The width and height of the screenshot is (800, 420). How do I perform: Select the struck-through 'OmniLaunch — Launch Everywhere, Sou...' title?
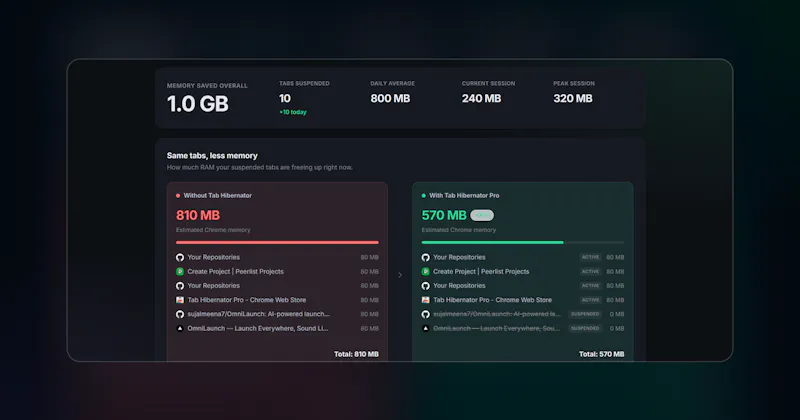coord(496,329)
